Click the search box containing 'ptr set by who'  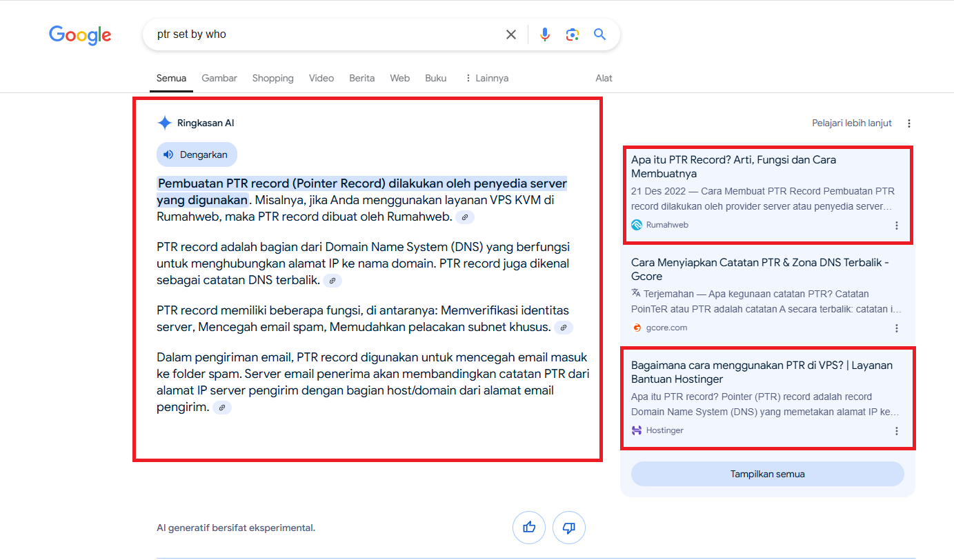click(381, 34)
